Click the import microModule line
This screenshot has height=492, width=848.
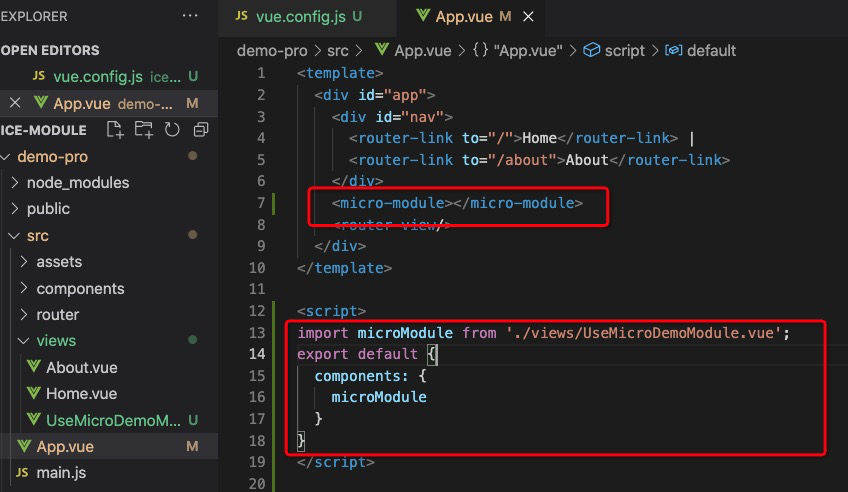544,333
